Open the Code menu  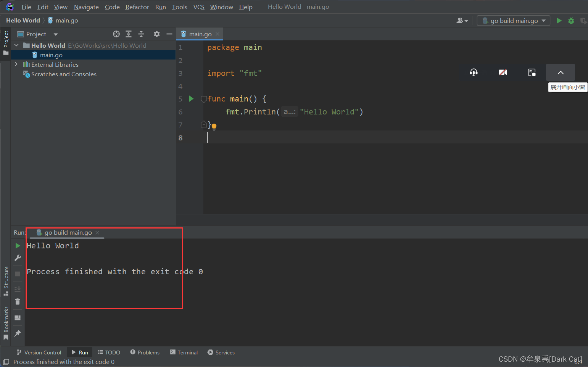pyautogui.click(x=112, y=7)
